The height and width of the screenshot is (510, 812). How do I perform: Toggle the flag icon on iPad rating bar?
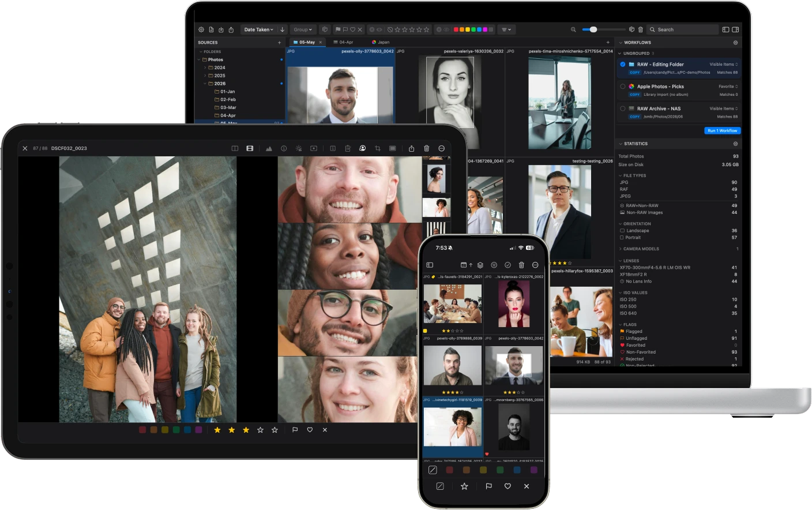295,430
